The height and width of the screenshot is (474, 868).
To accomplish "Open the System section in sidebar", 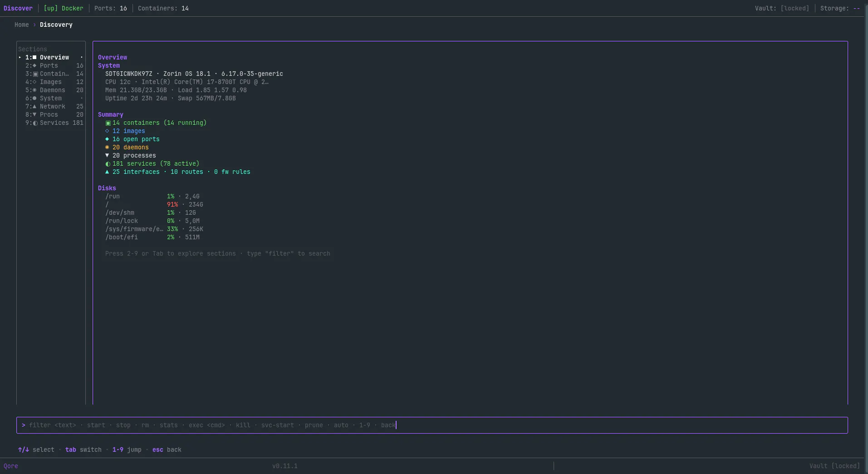I will click(51, 98).
